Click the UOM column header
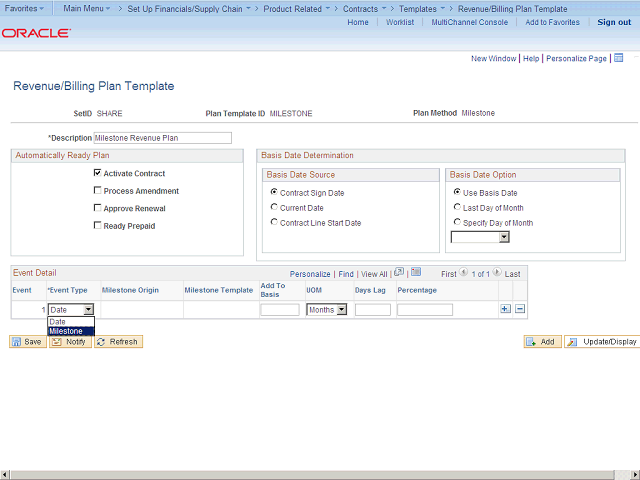The image size is (640, 480). coord(314,290)
